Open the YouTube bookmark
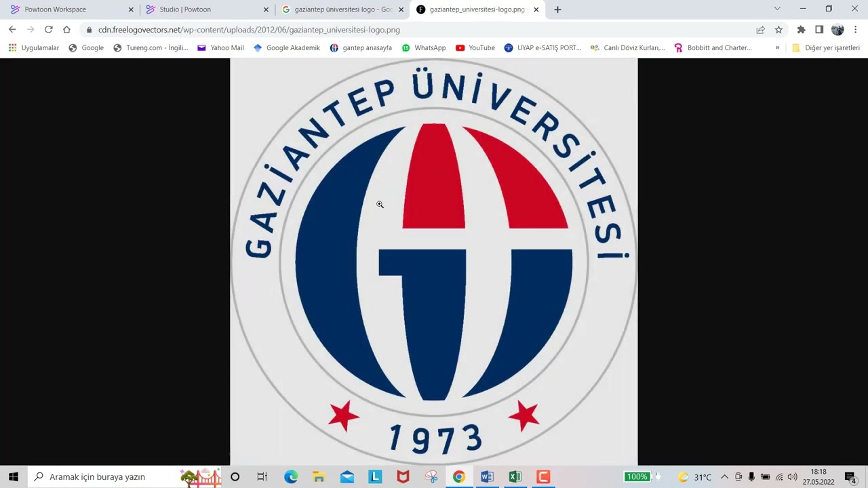Screen dimensions: 868x488 [475, 47]
